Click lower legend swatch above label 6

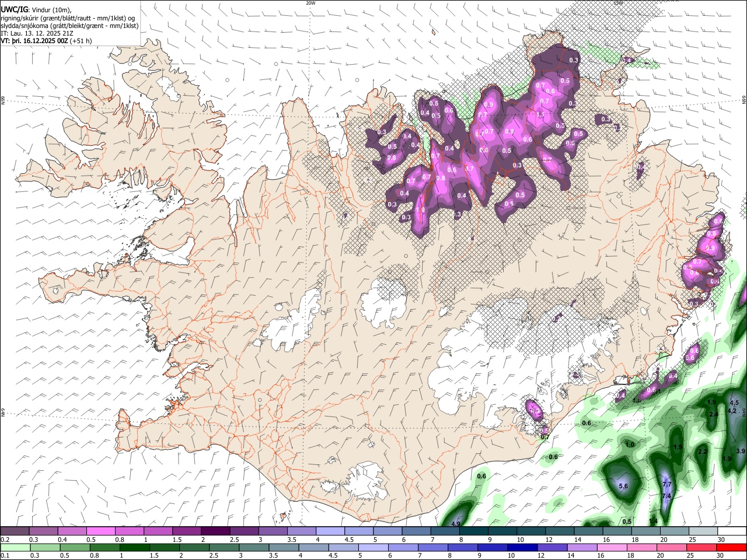point(403,547)
